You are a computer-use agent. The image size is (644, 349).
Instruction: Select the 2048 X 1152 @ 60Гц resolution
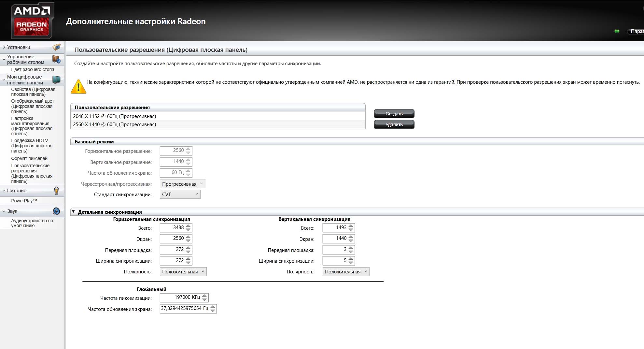pyautogui.click(x=115, y=116)
